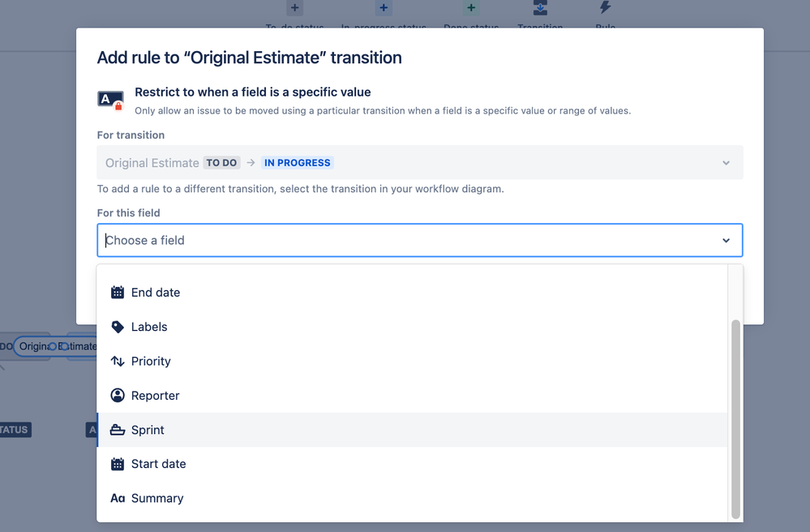This screenshot has width=810, height=532.
Task: Select Reporter from the dropdown options
Action: point(412,396)
